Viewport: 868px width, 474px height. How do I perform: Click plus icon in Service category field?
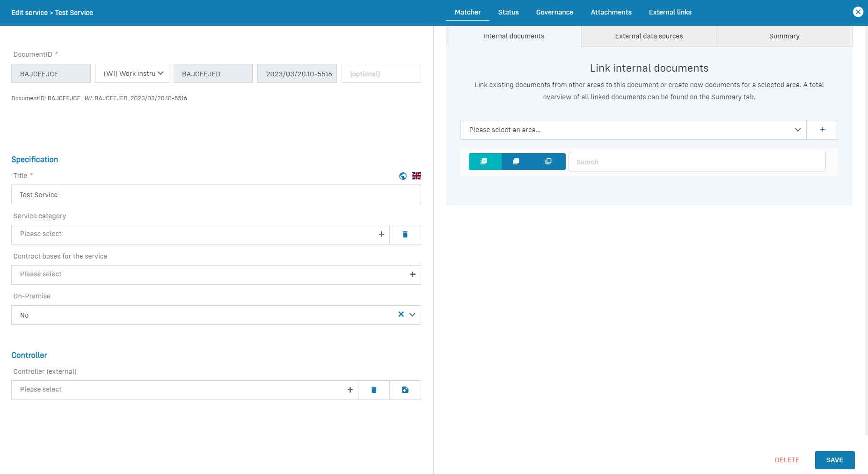point(381,234)
